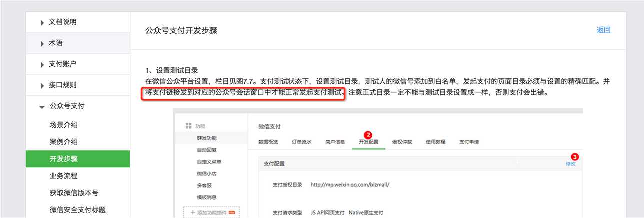The height and width of the screenshot is (218, 644).
Task: Select 自动回复 in the embedded screenshot menu
Action: point(207,150)
